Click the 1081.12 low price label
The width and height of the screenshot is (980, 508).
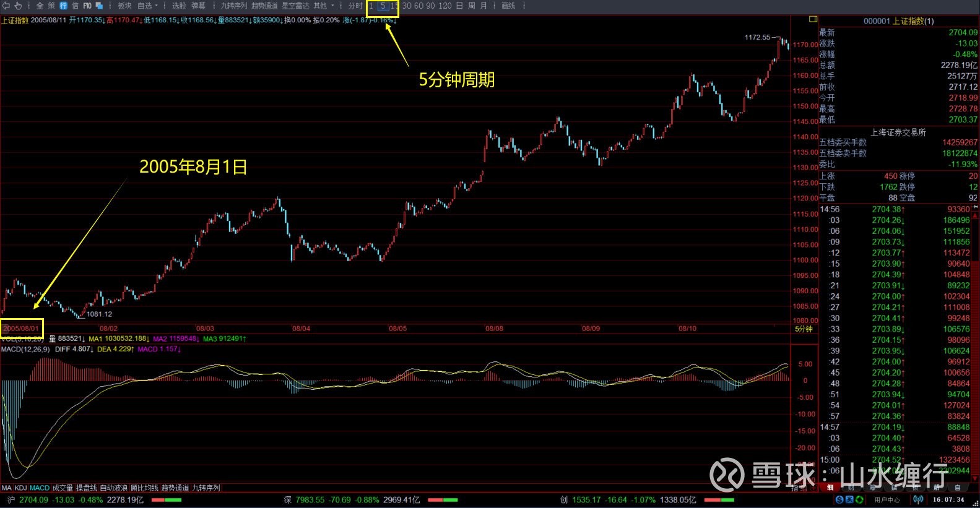[99, 314]
